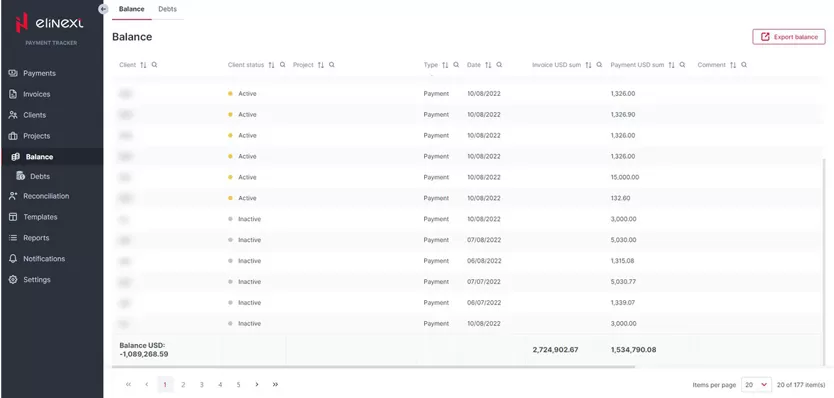Sort by the Date column
834x398 pixels.
(488, 65)
